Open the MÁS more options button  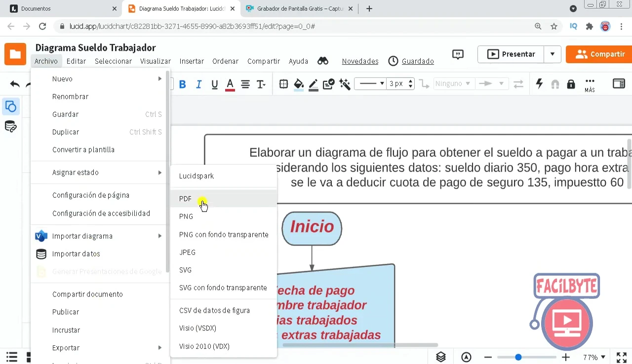[590, 85]
